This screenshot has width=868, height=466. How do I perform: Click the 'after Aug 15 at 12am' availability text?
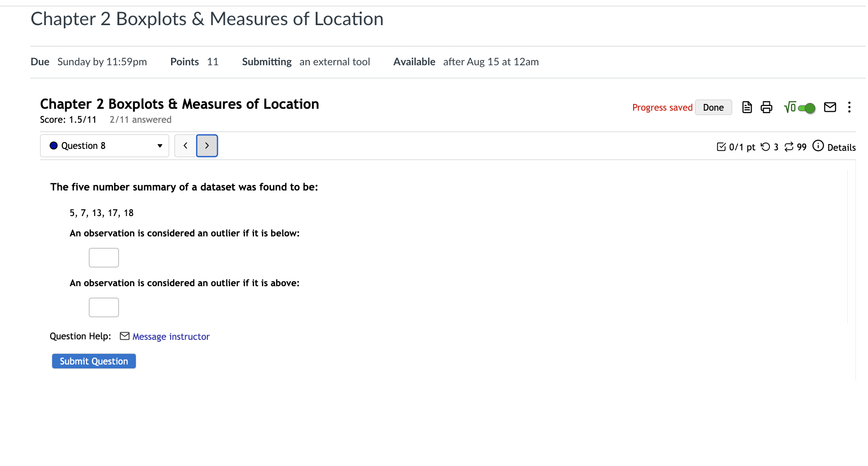pyautogui.click(x=491, y=62)
